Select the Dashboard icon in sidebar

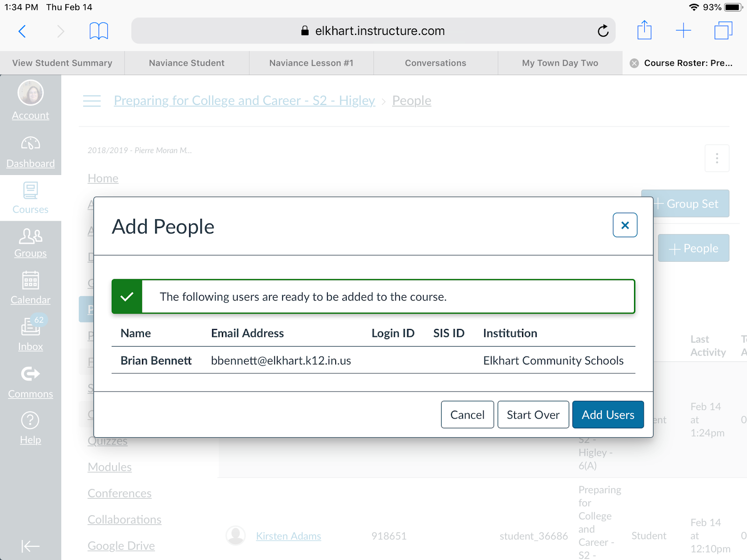tap(30, 149)
